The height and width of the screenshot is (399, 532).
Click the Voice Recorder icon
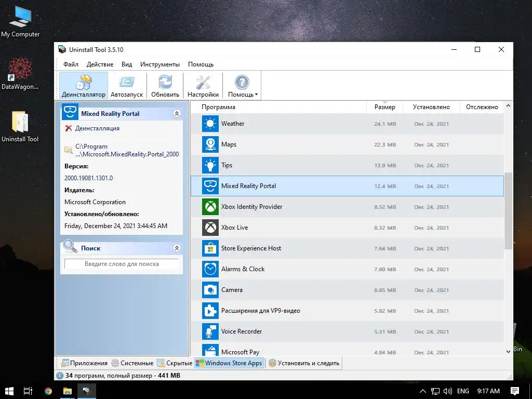[x=210, y=331]
